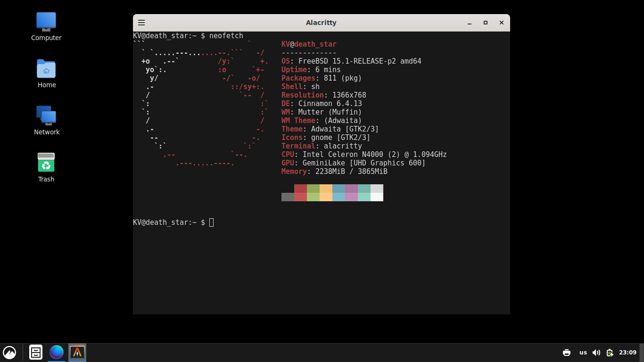Select the Home folder desktop icon
644x362 pixels.
tap(46, 74)
